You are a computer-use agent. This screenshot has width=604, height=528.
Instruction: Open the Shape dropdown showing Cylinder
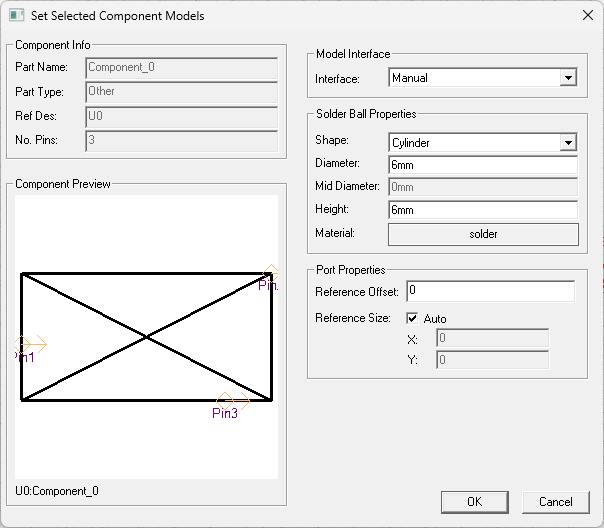483,142
